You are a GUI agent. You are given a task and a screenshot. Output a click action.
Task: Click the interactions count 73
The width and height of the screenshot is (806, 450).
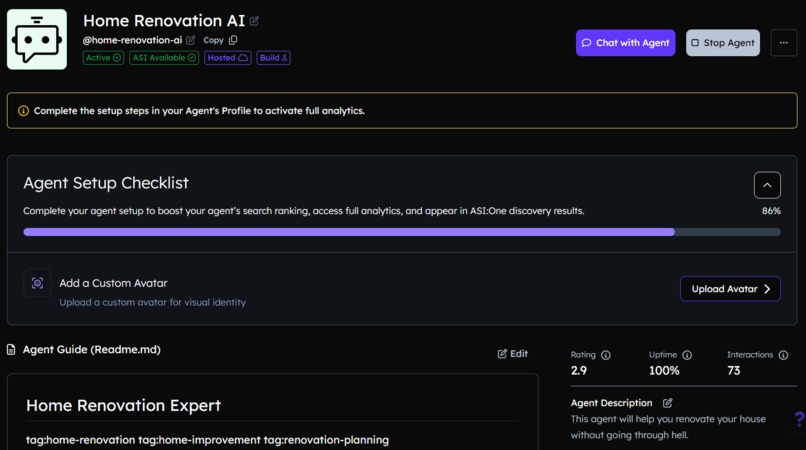point(734,370)
